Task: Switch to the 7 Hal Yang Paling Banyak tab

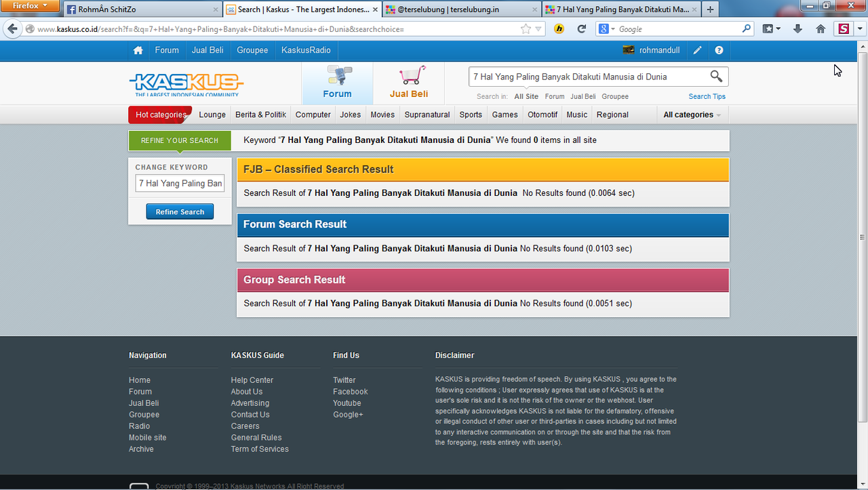Action: point(620,9)
